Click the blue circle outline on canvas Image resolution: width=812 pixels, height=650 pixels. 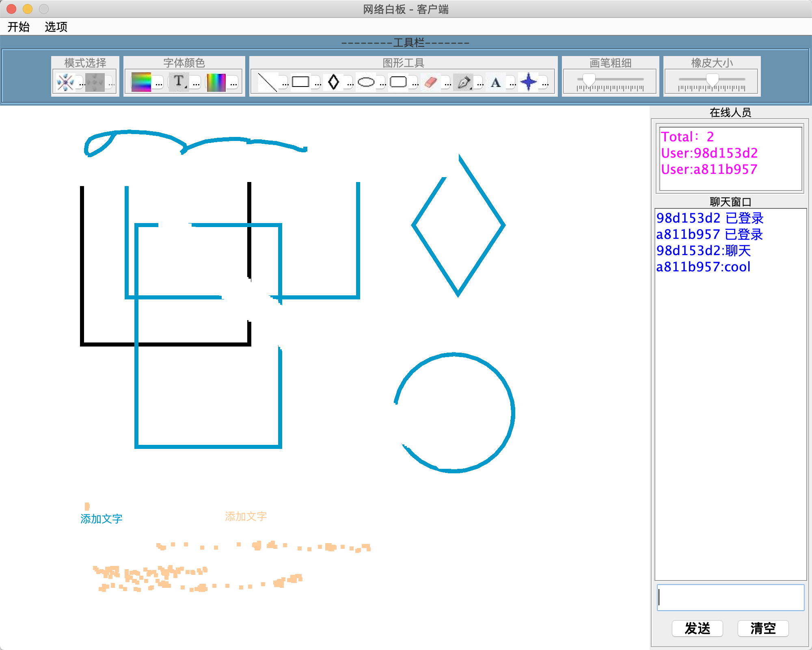[454, 413]
